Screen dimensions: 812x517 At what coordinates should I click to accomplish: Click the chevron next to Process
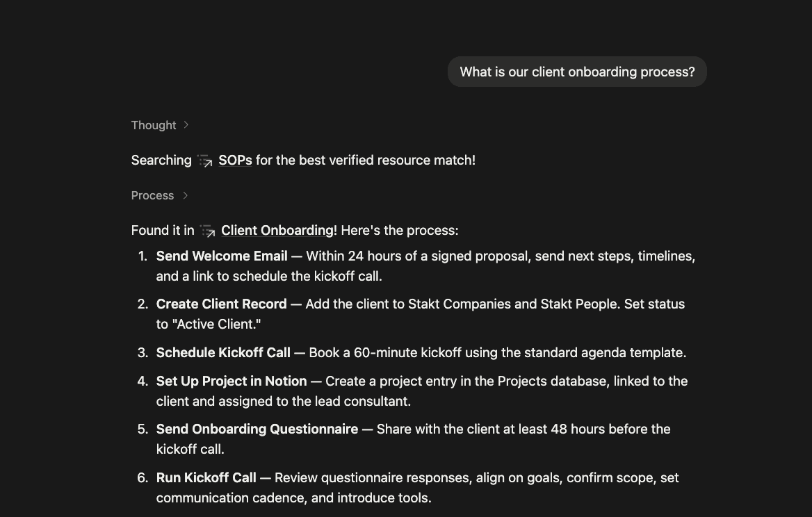[x=186, y=195]
